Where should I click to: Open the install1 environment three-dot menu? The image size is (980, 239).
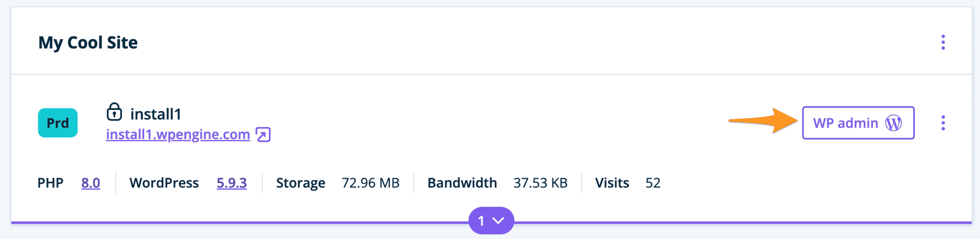point(943,123)
